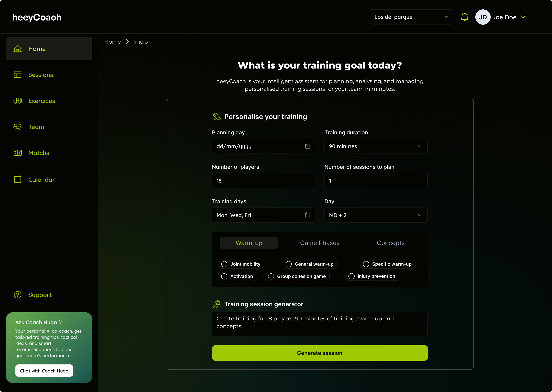Viewport: 552px width, 392px height.
Task: Open the Team people icon
Action: coord(18,127)
